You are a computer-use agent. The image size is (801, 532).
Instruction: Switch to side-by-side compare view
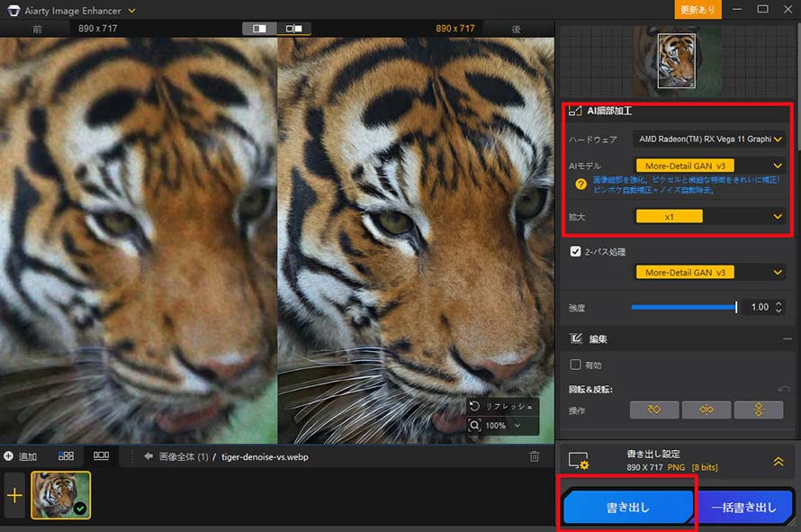coord(293,29)
